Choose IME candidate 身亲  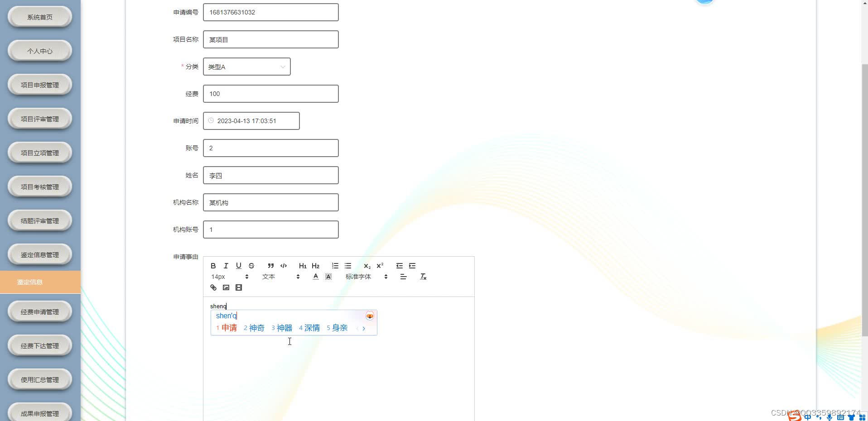point(337,328)
